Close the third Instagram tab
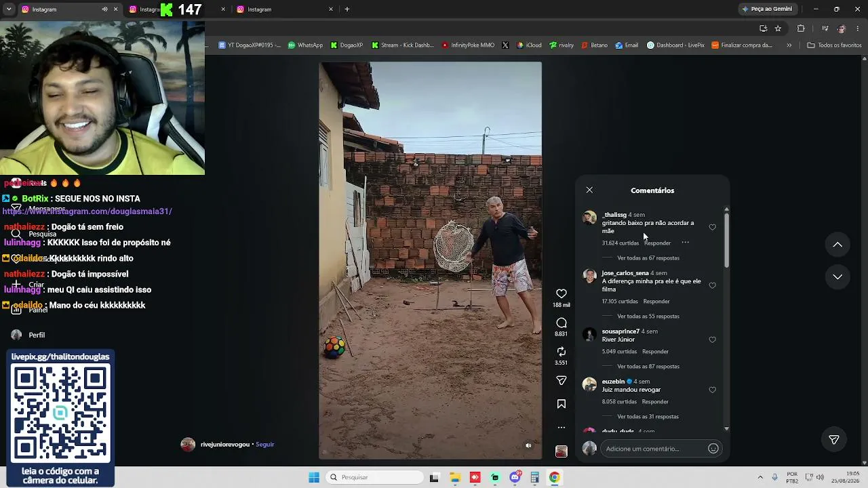The image size is (868, 488). 331,9
